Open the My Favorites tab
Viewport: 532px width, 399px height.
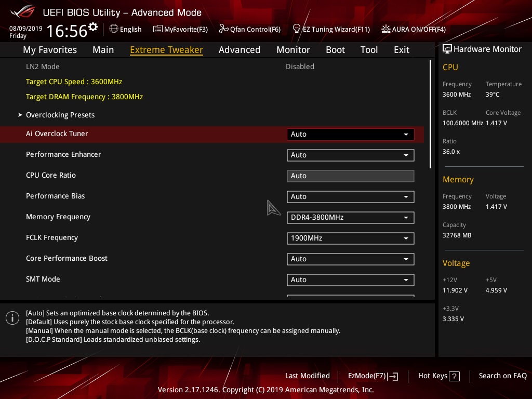click(x=50, y=50)
